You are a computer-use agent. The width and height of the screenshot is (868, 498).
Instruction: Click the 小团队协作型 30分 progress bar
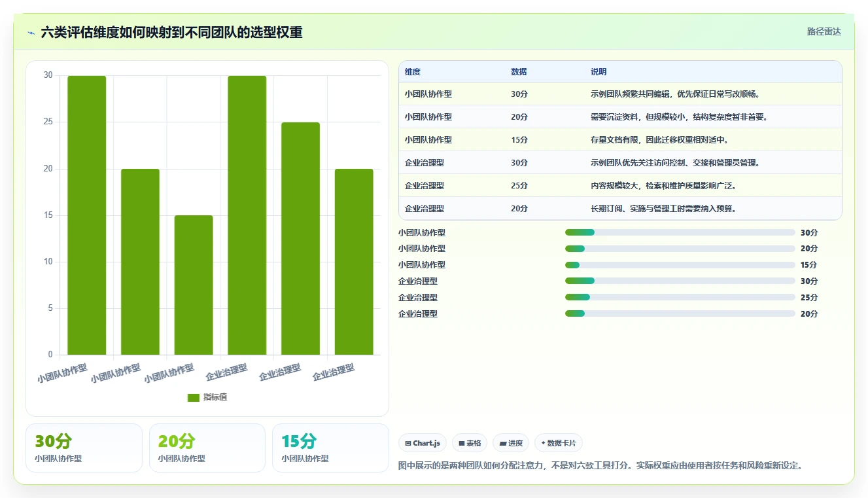click(680, 232)
